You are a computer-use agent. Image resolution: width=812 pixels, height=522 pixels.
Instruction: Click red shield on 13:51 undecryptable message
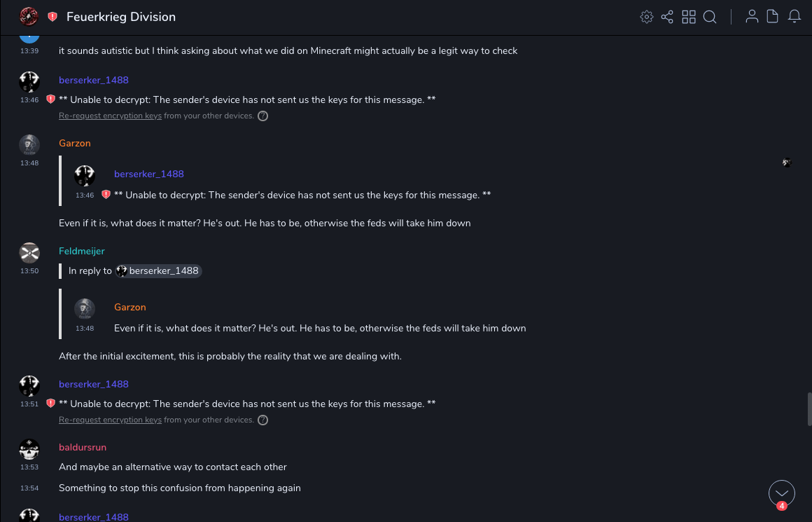(x=50, y=404)
